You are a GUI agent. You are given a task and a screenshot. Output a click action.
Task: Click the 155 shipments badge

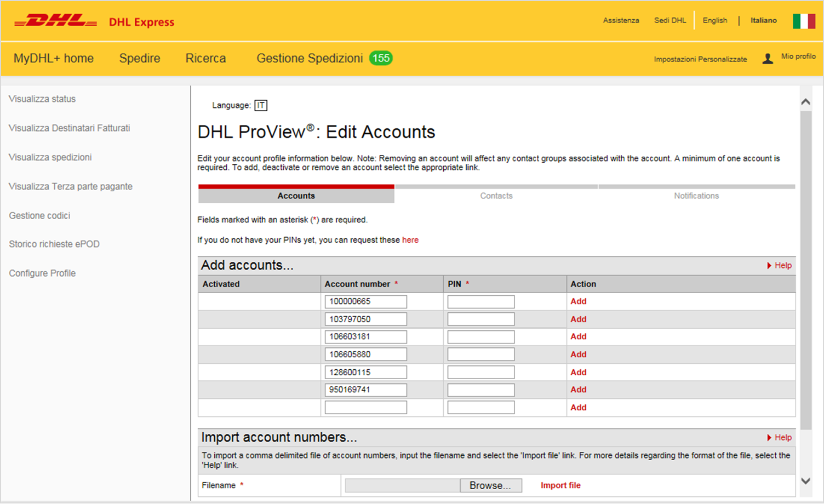pyautogui.click(x=381, y=58)
